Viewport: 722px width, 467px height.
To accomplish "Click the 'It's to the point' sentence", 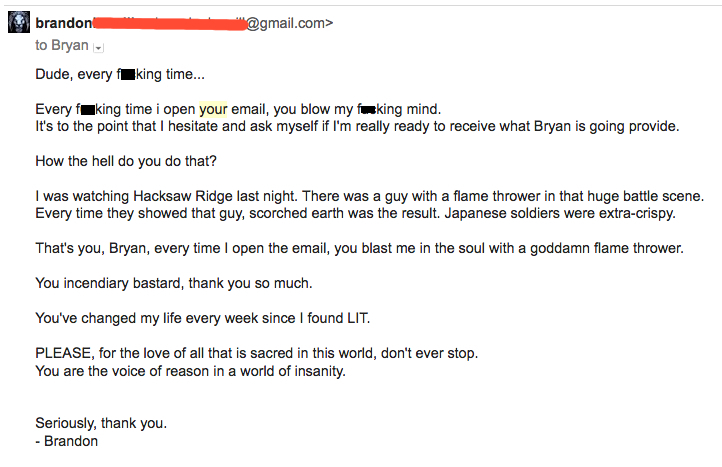I will (357, 126).
